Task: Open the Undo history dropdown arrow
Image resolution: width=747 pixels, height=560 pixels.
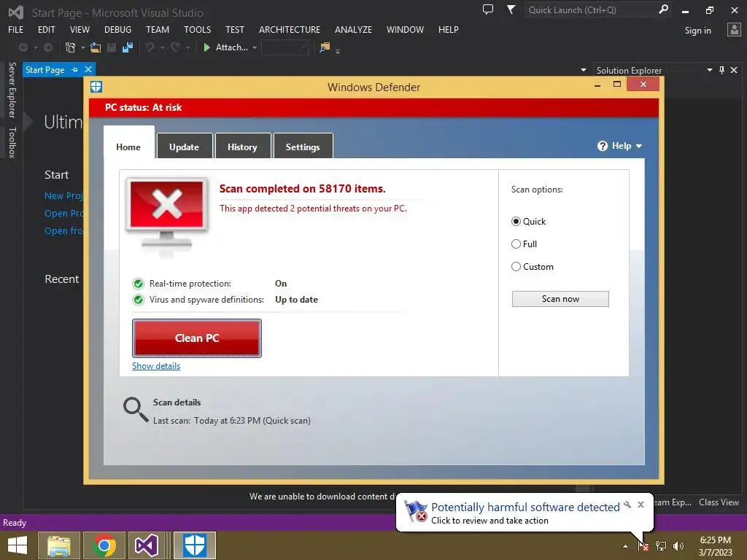Action: [162, 47]
